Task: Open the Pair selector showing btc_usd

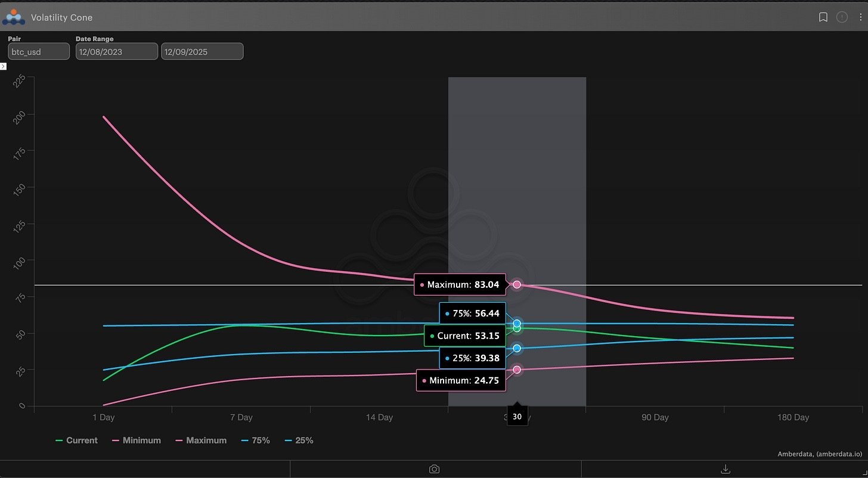Action: click(x=38, y=51)
